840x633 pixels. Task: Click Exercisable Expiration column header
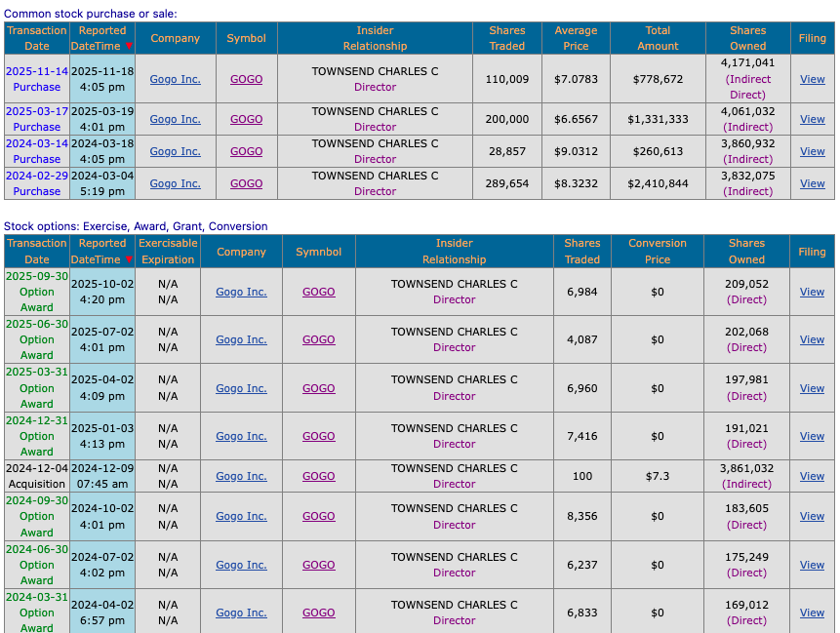168,252
